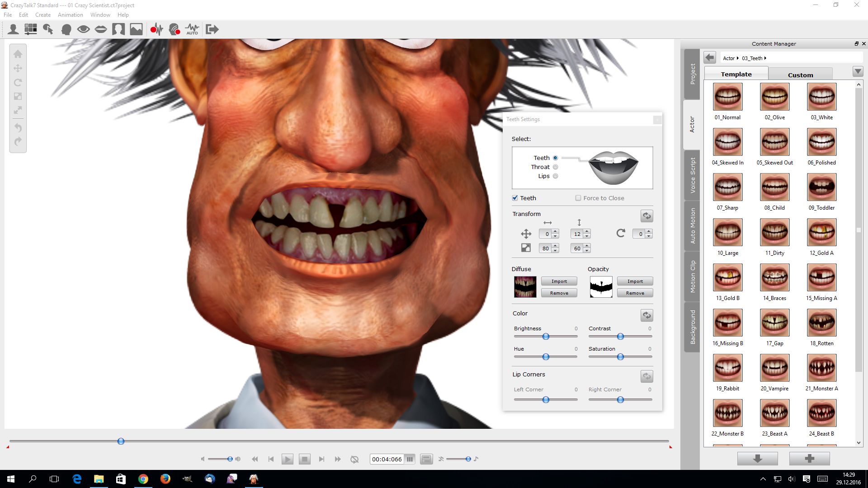Click the record voice waveform icon
Image resolution: width=868 pixels, height=488 pixels.
[x=156, y=29]
